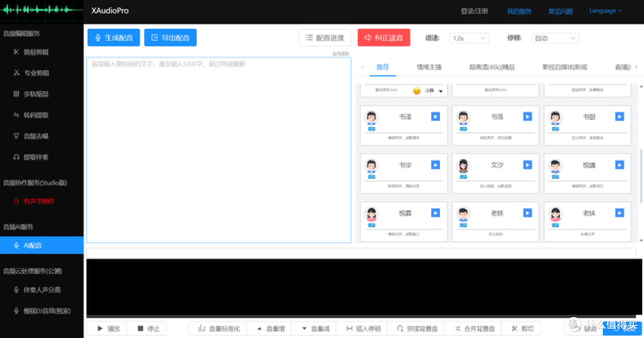The image size is (644, 338).
Task: Select AI配音 in the sidebar
Action: [42, 245]
